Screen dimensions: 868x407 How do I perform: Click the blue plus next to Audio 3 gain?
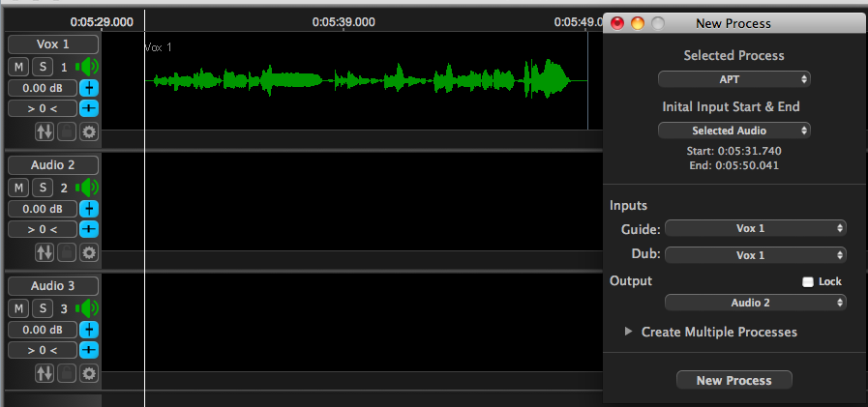[x=88, y=330]
